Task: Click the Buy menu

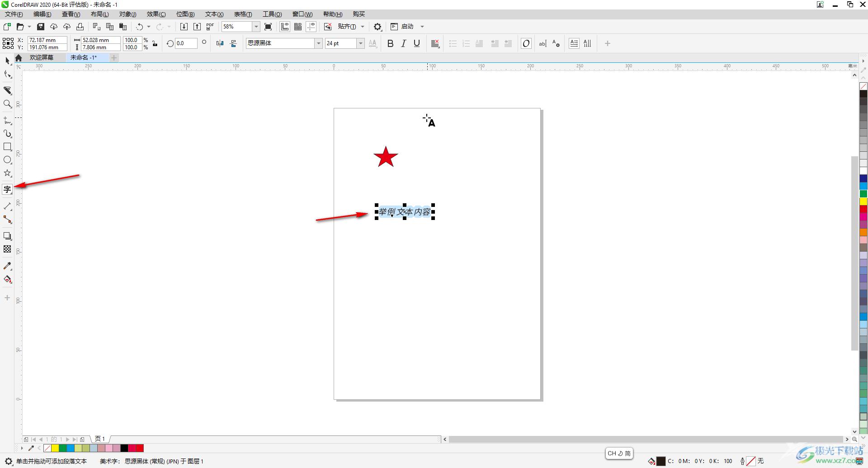Action: (359, 14)
